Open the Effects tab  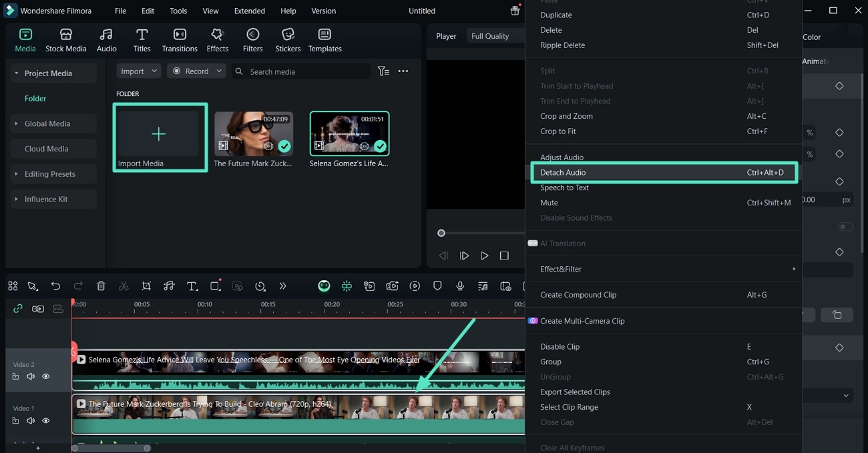(217, 41)
